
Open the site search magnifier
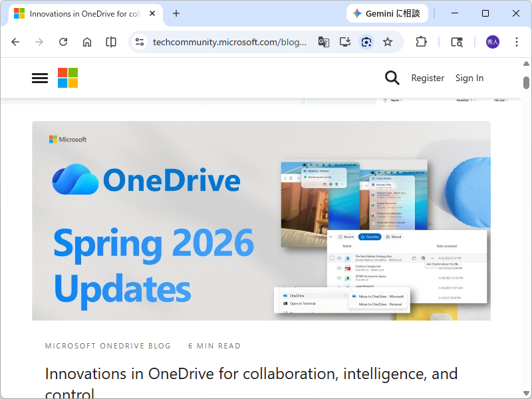392,78
